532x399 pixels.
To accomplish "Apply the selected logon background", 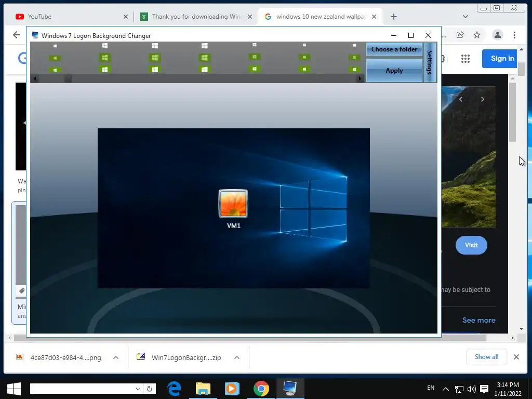I will [x=394, y=71].
